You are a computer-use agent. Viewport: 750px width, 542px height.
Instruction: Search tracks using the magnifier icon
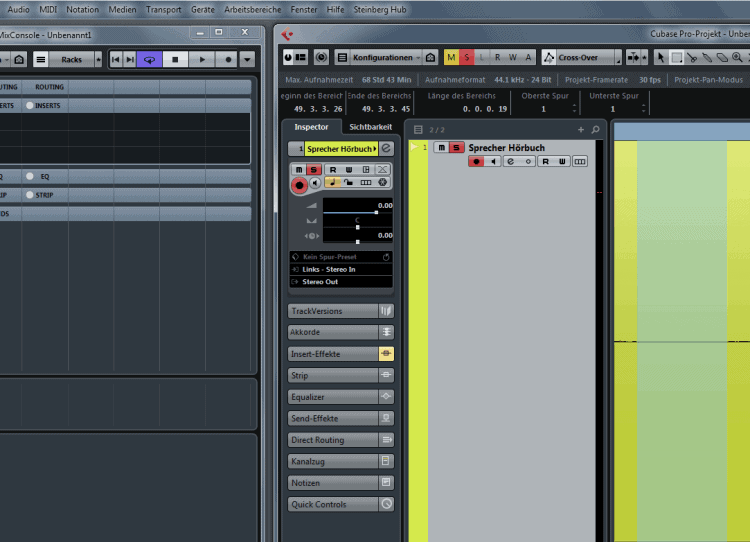coord(595,130)
